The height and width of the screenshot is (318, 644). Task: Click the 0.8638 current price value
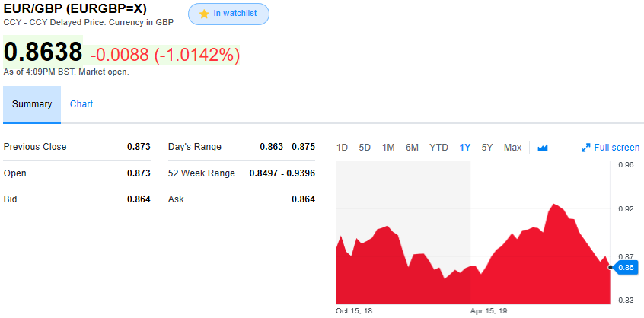point(43,52)
